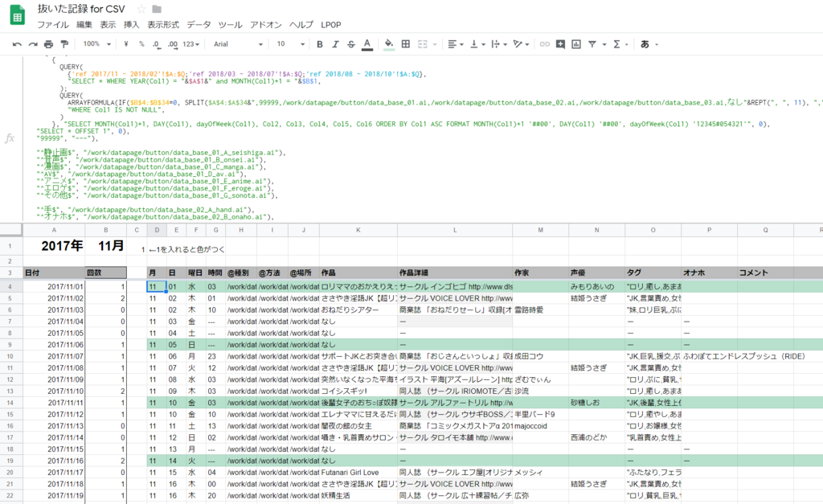Open the text color picker
The width and height of the screenshot is (823, 504).
367,44
